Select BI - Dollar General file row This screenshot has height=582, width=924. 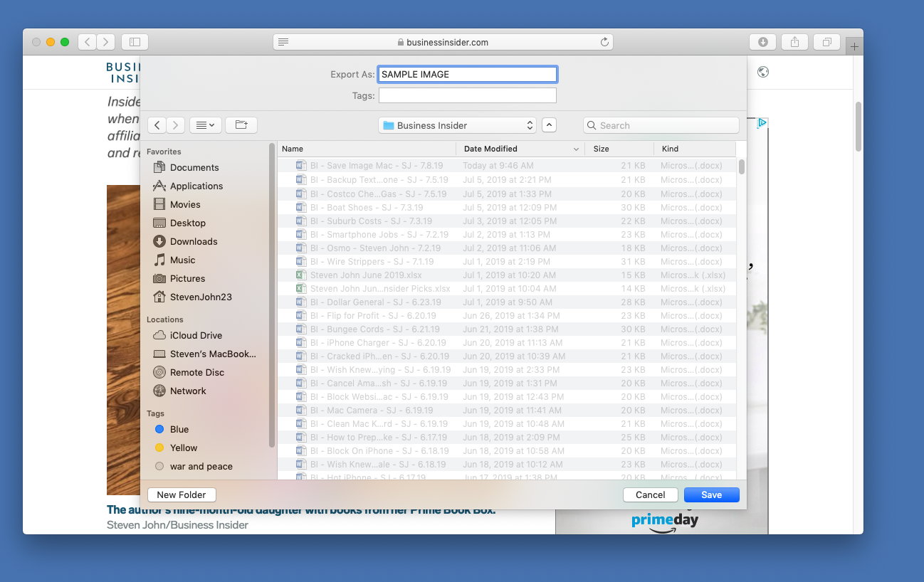[x=507, y=302]
